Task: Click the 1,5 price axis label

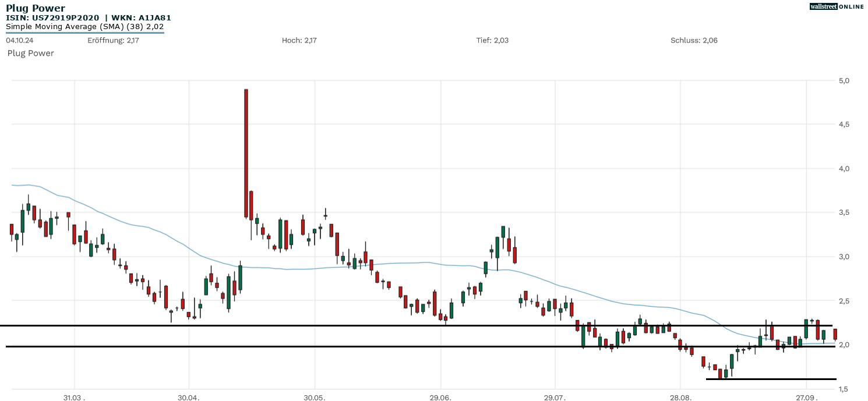Action: pyautogui.click(x=842, y=389)
